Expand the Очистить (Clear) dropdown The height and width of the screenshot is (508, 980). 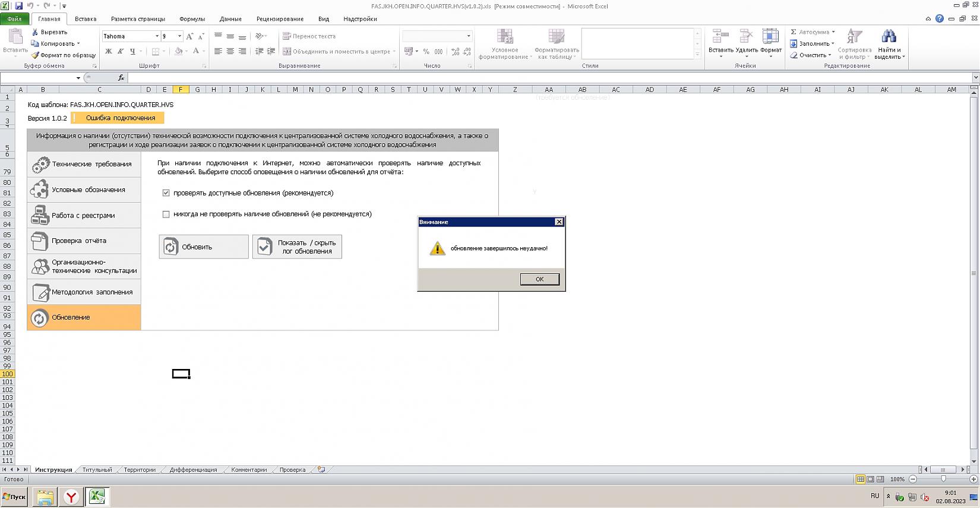pos(829,55)
